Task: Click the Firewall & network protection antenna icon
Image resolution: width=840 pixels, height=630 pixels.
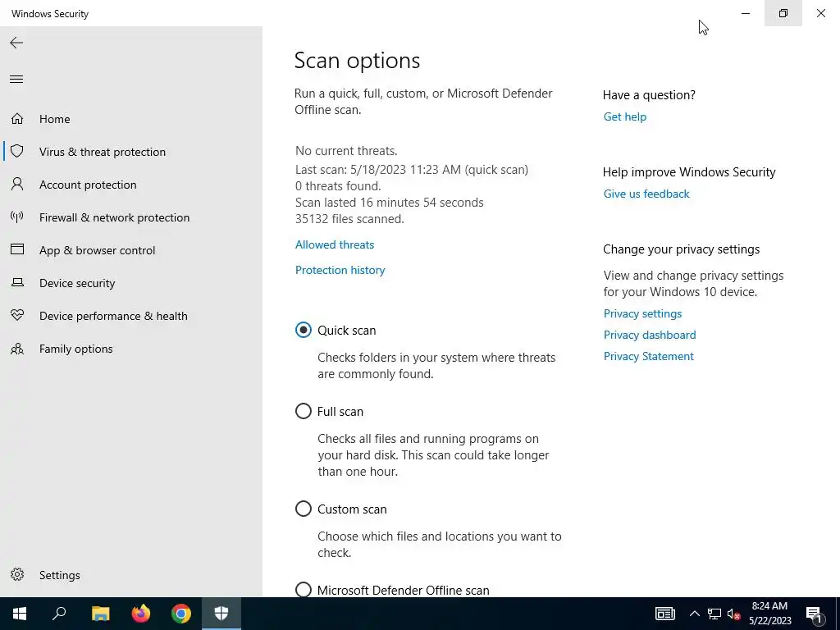Action: (x=17, y=217)
